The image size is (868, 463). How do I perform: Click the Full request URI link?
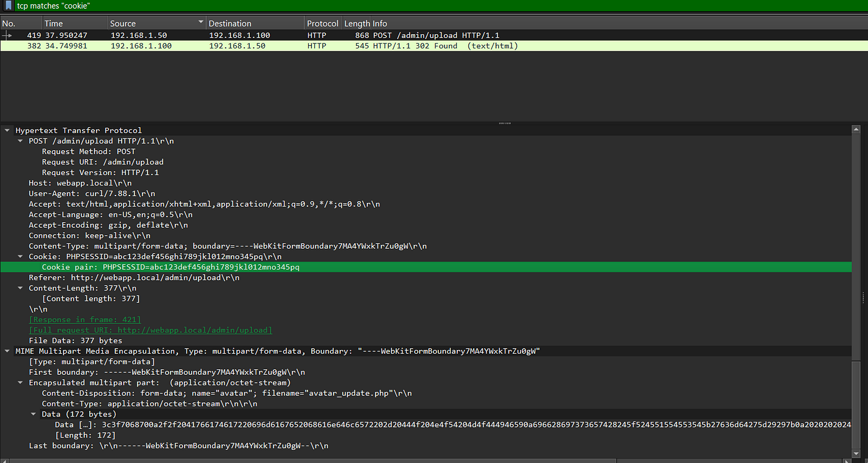tap(150, 330)
